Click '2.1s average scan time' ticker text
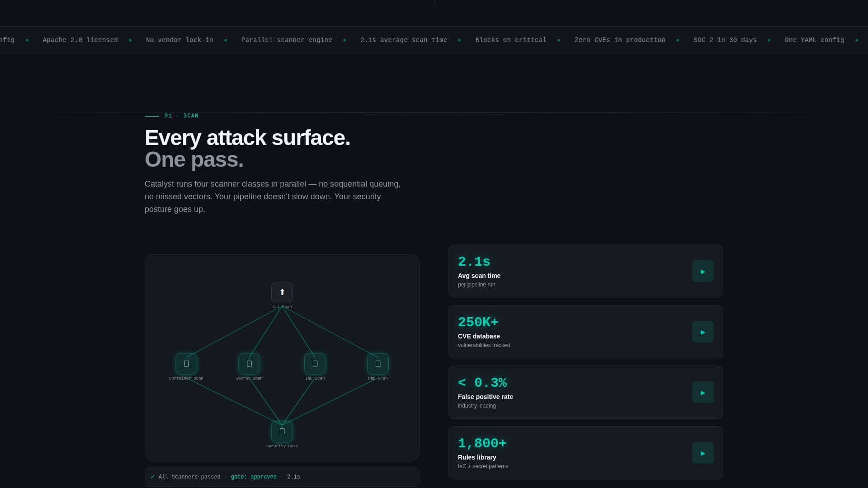 (404, 40)
